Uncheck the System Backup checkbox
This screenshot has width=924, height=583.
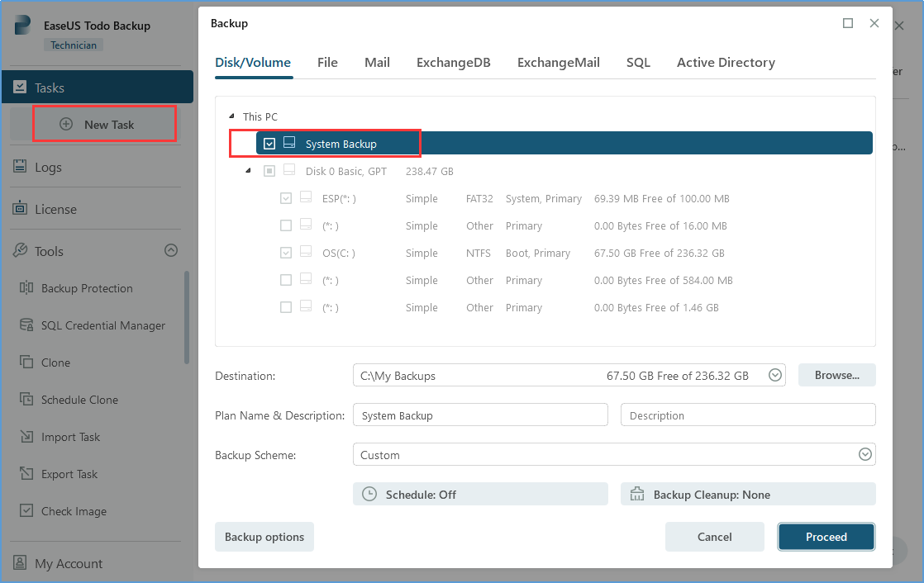269,144
